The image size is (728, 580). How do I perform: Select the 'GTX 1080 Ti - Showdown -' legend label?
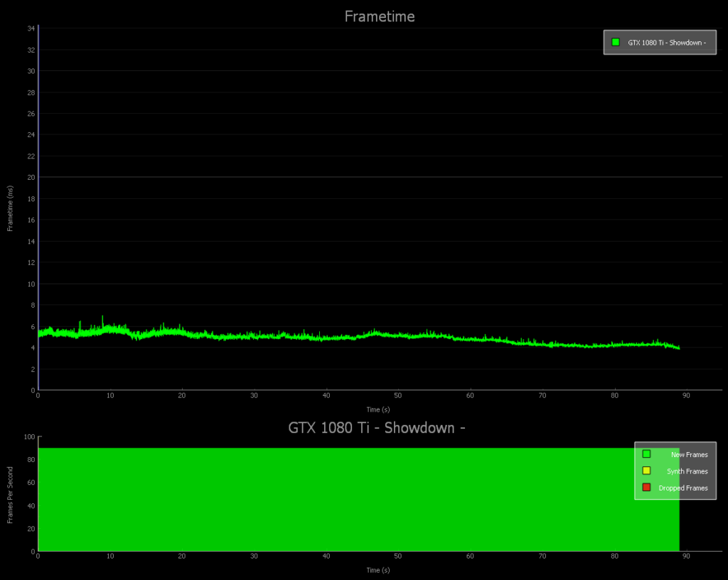point(666,43)
